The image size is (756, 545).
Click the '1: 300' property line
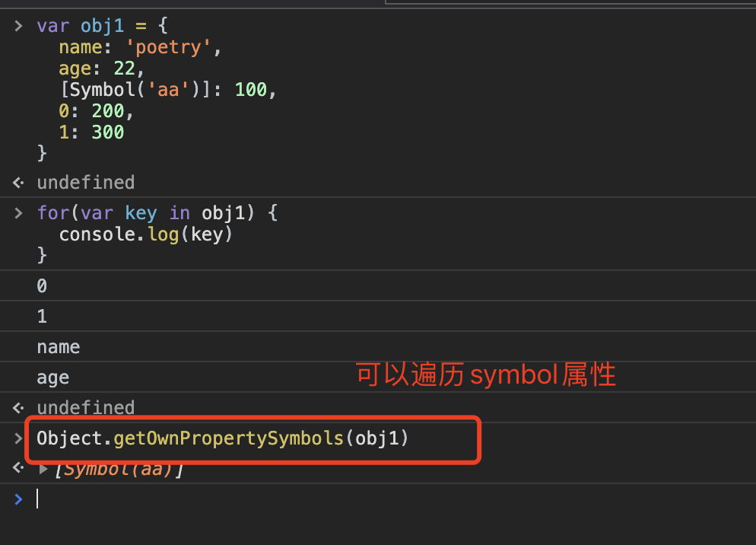pyautogui.click(x=91, y=132)
